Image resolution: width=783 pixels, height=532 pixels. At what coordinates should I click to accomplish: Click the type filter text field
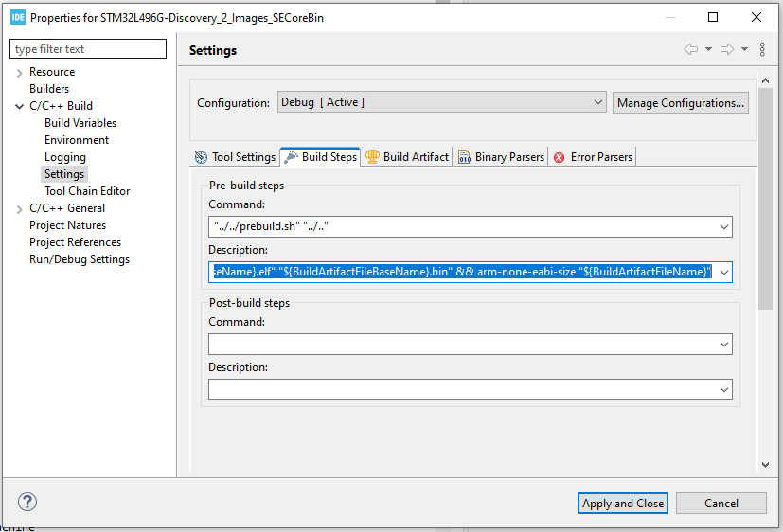(x=88, y=49)
